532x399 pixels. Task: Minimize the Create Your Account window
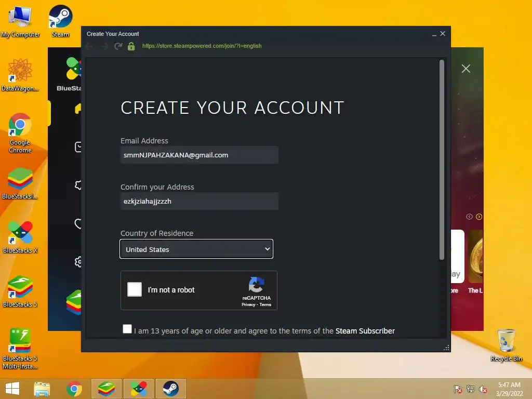tap(434, 34)
